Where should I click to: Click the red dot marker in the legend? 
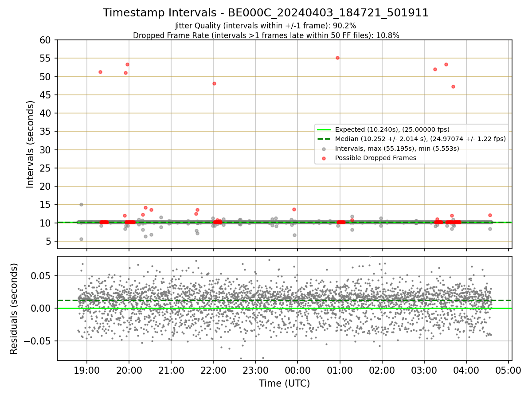pyautogui.click(x=324, y=158)
